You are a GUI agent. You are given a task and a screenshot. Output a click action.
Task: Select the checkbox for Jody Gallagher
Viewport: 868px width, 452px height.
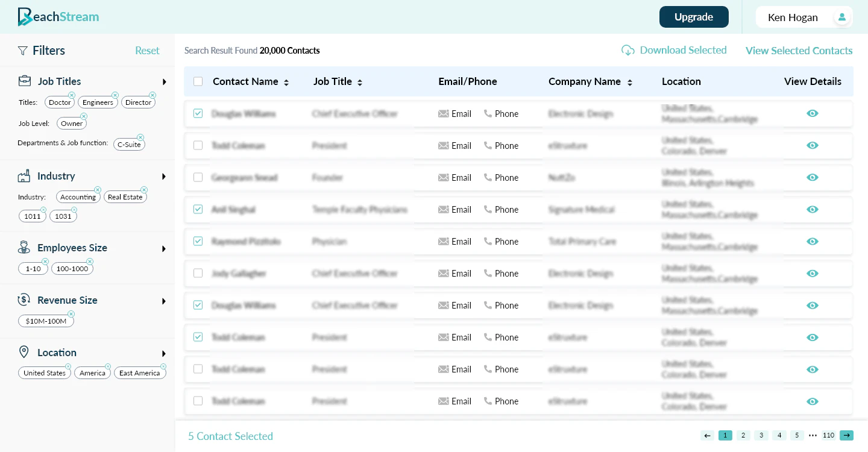click(198, 273)
